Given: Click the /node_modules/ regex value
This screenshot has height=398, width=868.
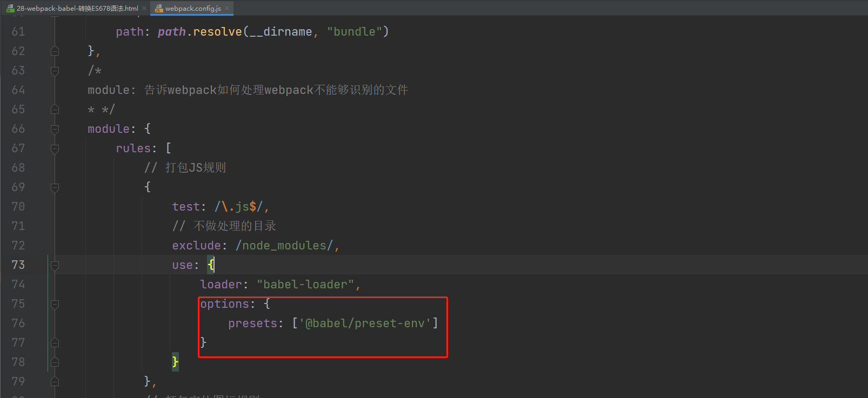Looking at the screenshot, I should pyautogui.click(x=284, y=246).
